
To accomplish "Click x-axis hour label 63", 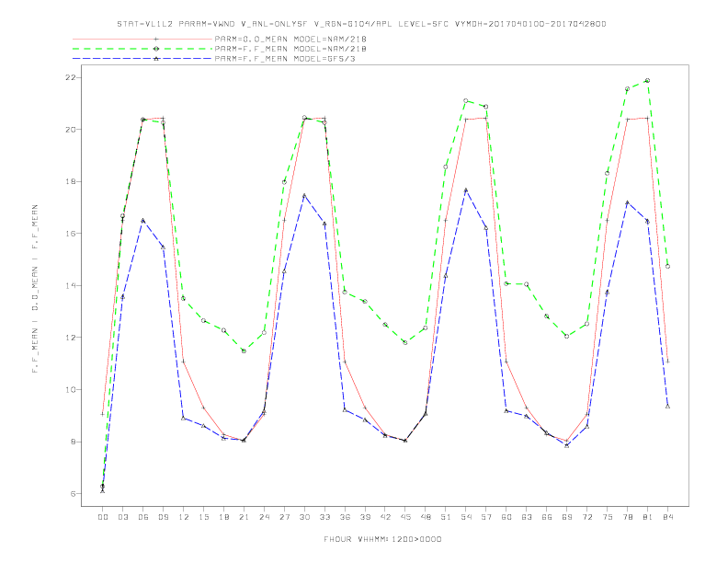I will coord(527,517).
